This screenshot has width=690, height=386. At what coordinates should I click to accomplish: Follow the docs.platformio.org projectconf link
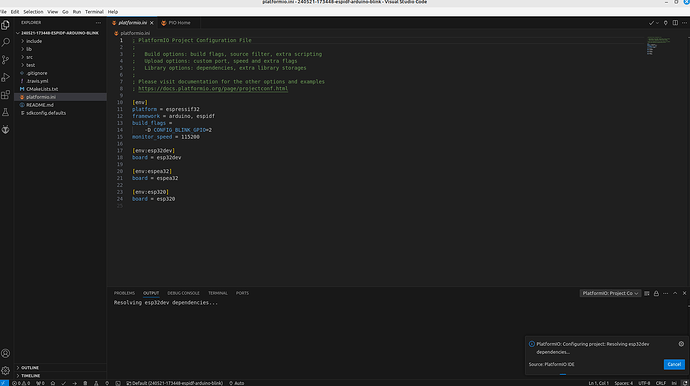coord(213,88)
